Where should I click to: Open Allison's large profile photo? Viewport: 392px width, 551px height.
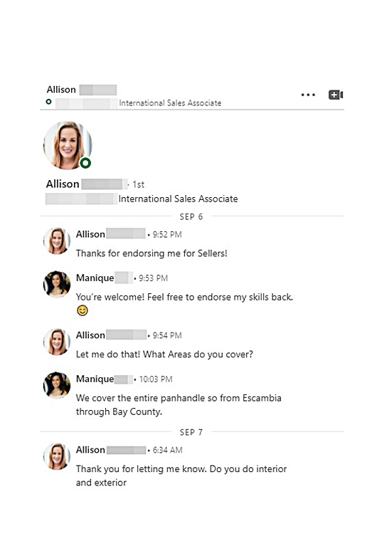coord(68,145)
